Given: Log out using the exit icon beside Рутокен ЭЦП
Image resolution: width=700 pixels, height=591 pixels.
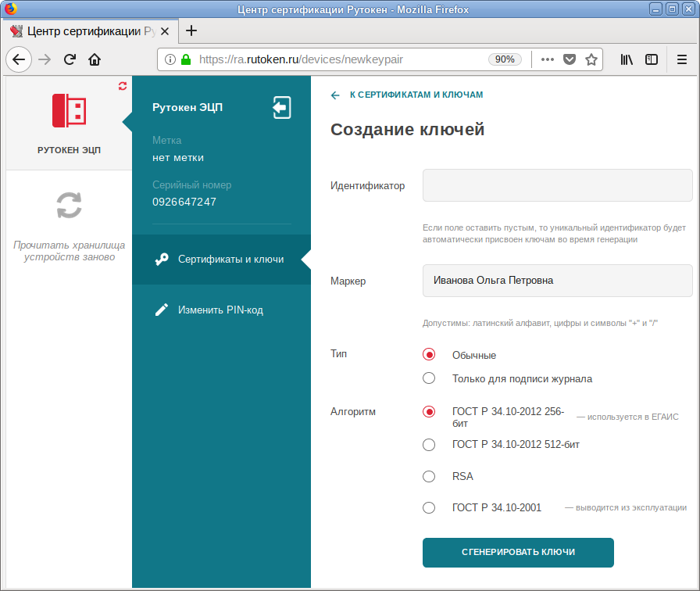Looking at the screenshot, I should click(x=282, y=108).
